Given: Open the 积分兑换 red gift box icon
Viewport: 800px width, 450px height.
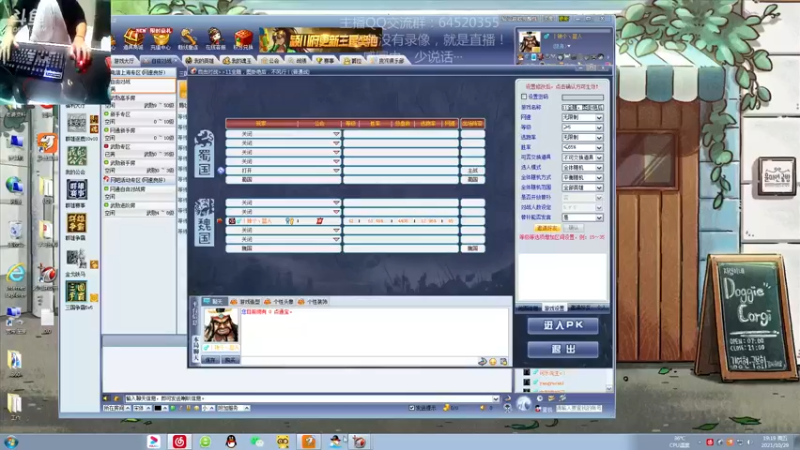Looking at the screenshot, I should [x=243, y=39].
